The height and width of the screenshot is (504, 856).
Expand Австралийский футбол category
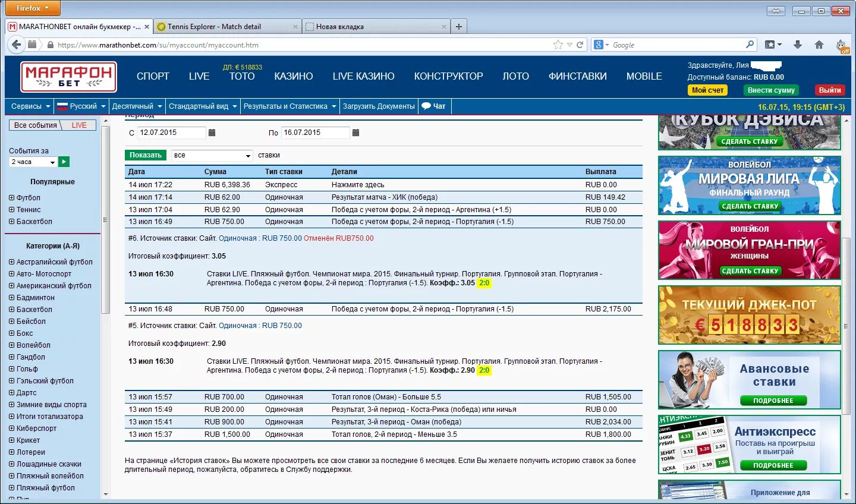[x=11, y=262]
